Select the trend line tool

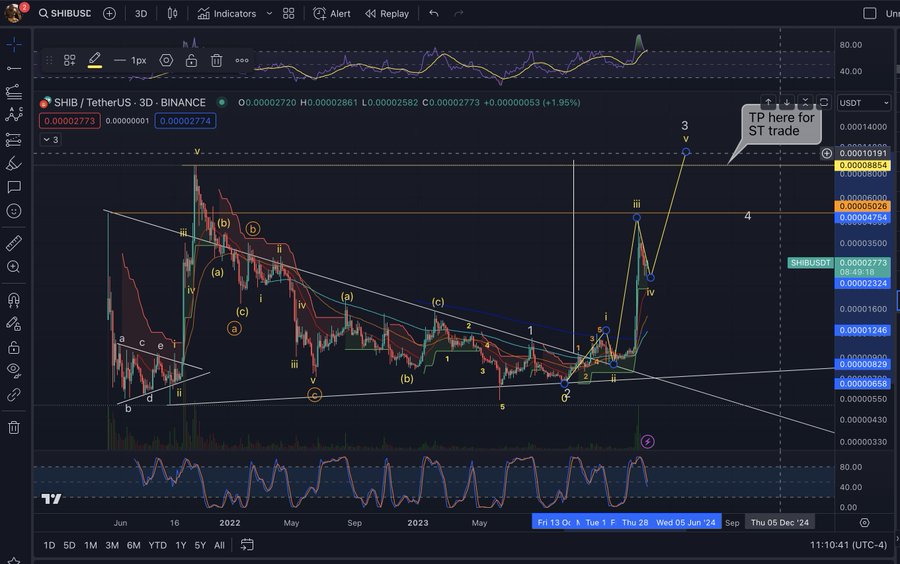pyautogui.click(x=14, y=68)
